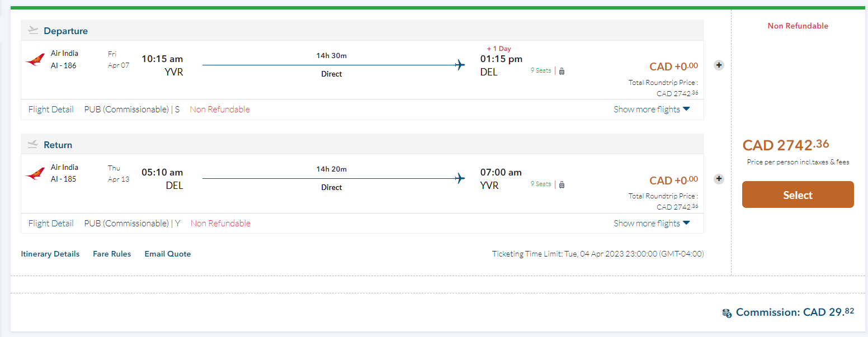Click the commission coins icon

tap(727, 313)
